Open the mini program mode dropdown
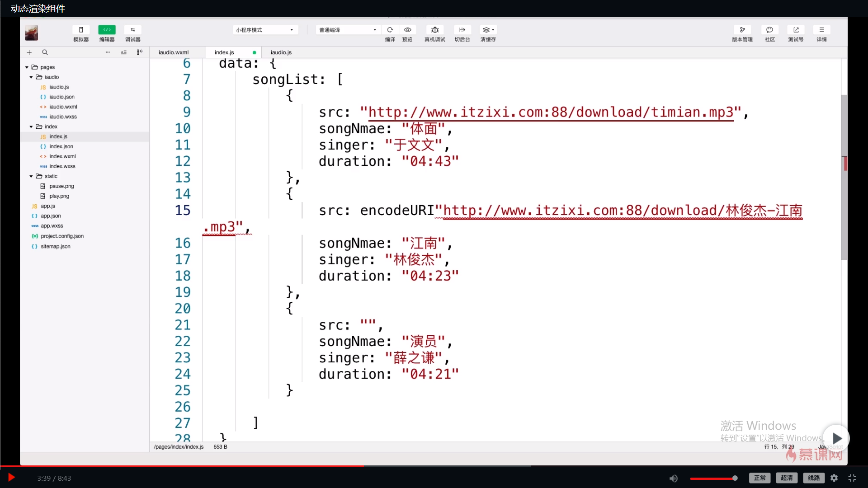The image size is (868, 488). point(265,30)
